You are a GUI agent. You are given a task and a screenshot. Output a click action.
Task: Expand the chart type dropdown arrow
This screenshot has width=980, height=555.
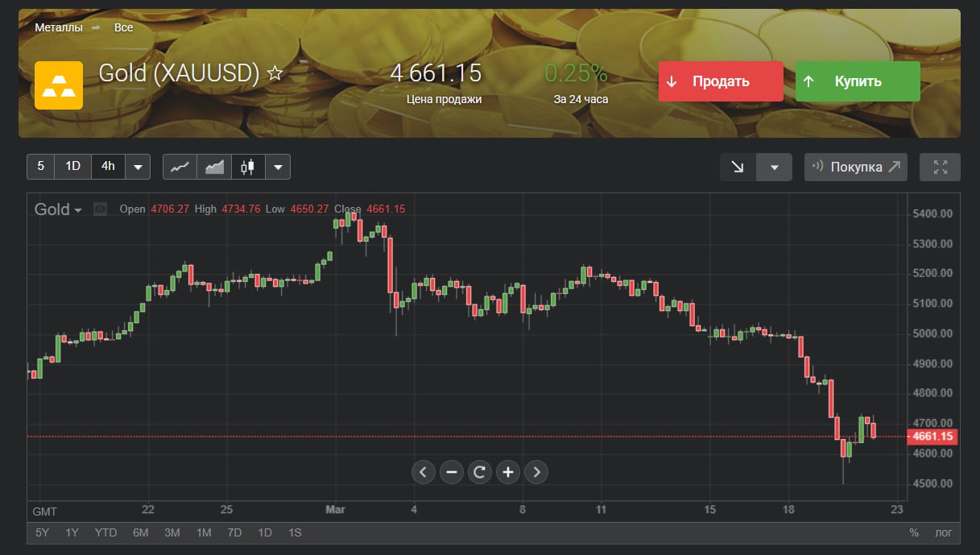tap(278, 167)
